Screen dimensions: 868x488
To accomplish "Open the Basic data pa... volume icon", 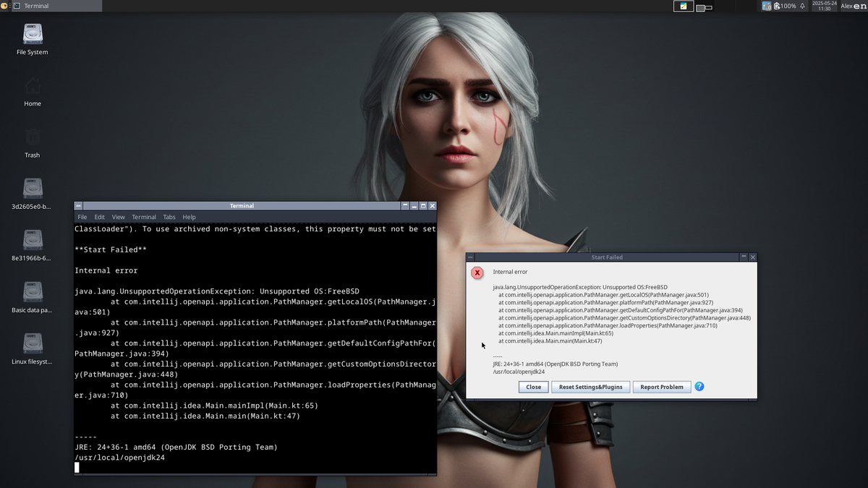I will [33, 297].
